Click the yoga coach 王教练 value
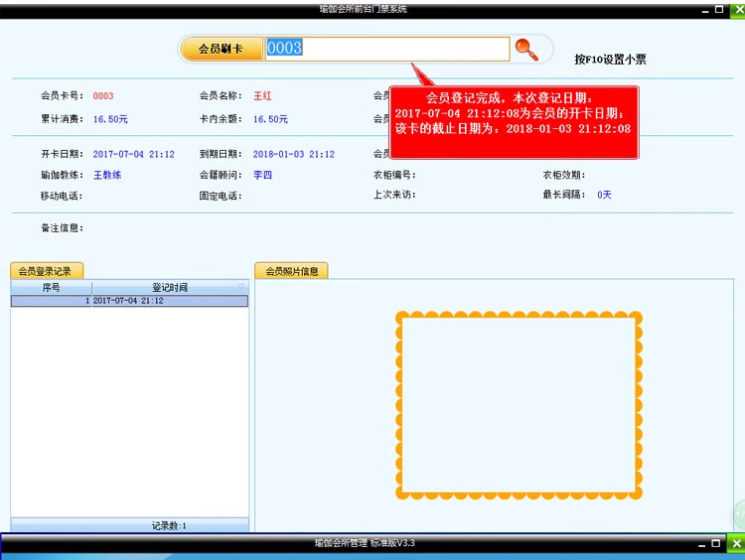The width and height of the screenshot is (745, 560). point(107,175)
